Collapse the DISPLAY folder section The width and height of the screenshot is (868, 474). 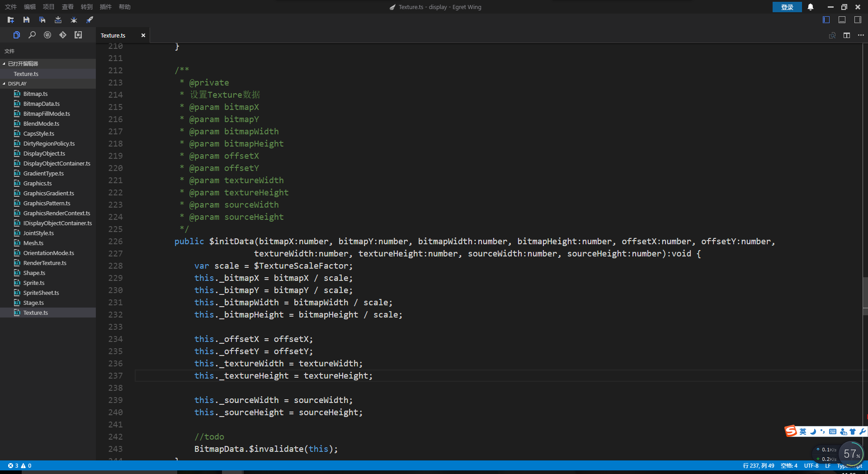tap(48, 84)
